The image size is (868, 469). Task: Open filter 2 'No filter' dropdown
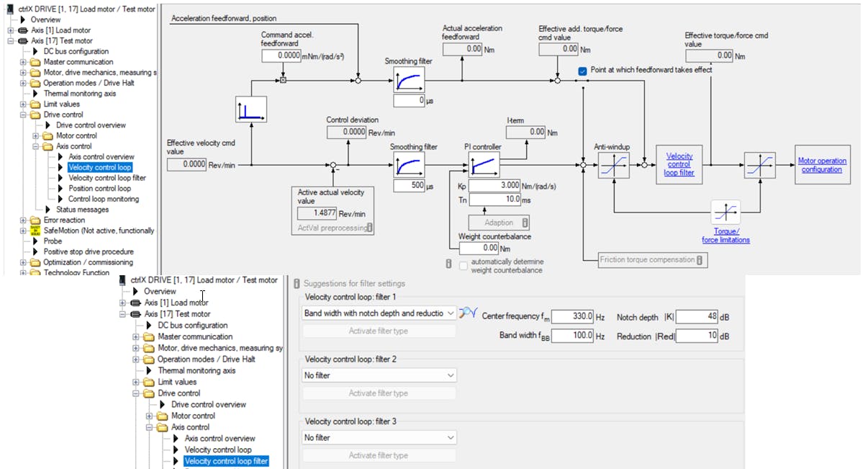(379, 375)
